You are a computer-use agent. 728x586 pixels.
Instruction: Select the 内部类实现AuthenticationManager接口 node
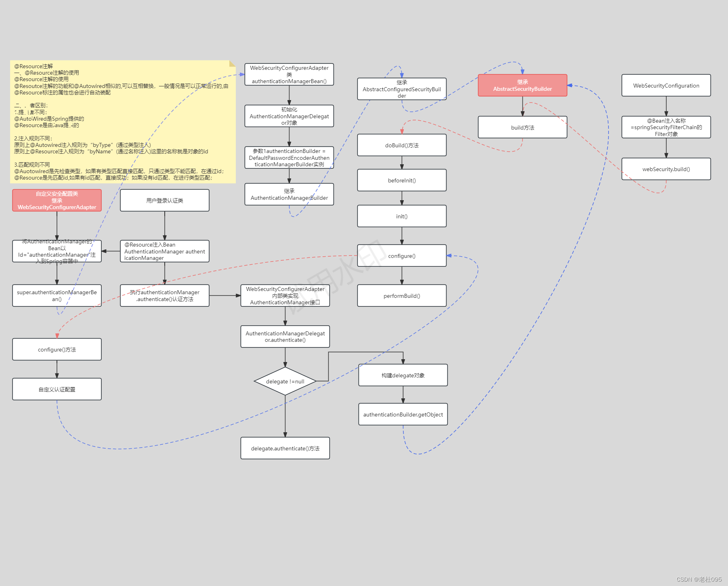click(285, 296)
